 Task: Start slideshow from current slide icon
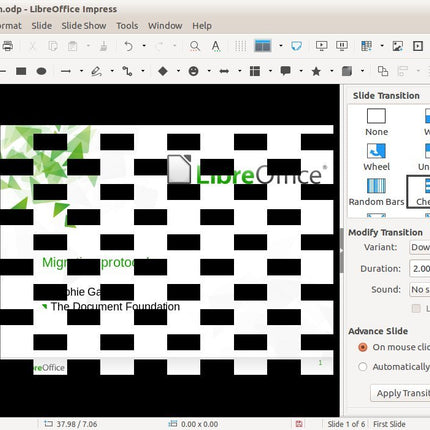click(342, 46)
